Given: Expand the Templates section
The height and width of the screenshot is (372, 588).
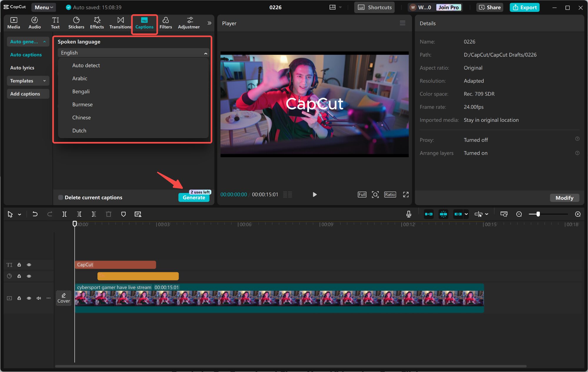Looking at the screenshot, I should pos(28,81).
